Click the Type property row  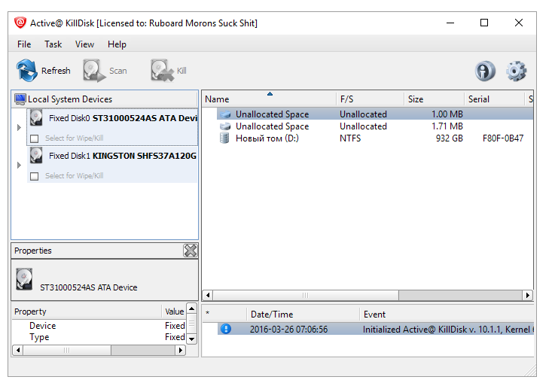pos(99,337)
